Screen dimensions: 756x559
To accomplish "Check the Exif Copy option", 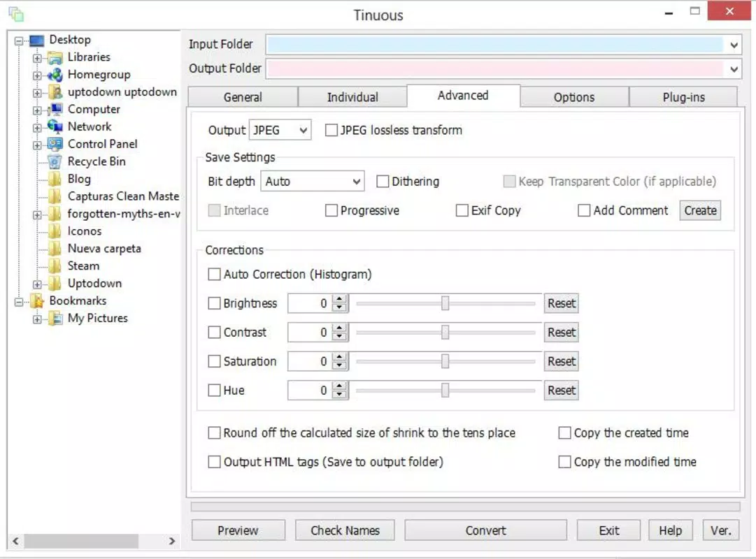I will tap(462, 210).
